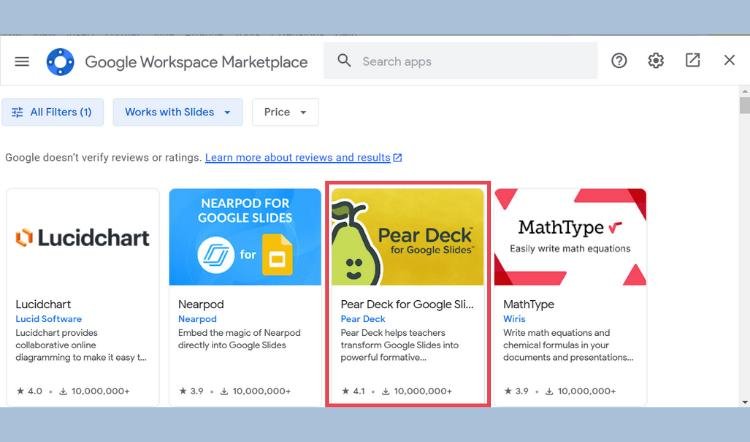Viewport: 750px width, 442px height.
Task: Click Pear Deck helps teachers description
Action: tap(399, 345)
